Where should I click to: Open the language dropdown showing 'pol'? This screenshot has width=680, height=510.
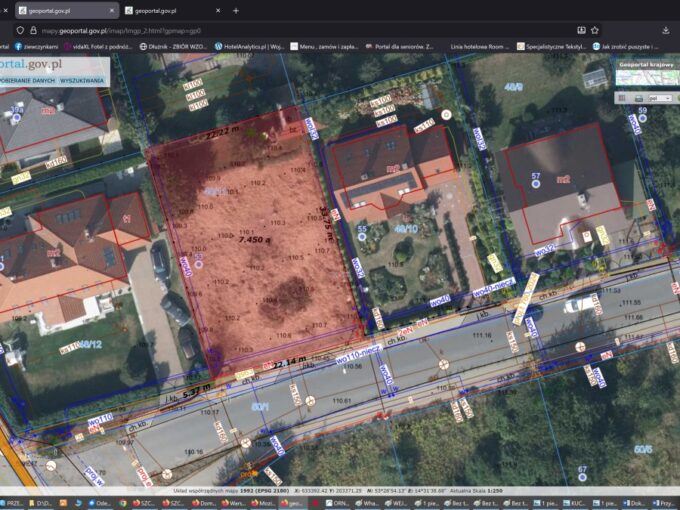coord(661,98)
